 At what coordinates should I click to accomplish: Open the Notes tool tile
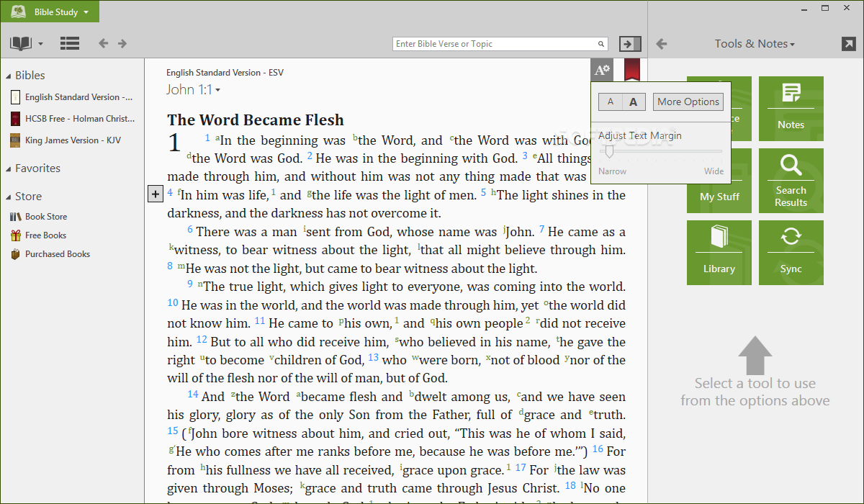[791, 109]
